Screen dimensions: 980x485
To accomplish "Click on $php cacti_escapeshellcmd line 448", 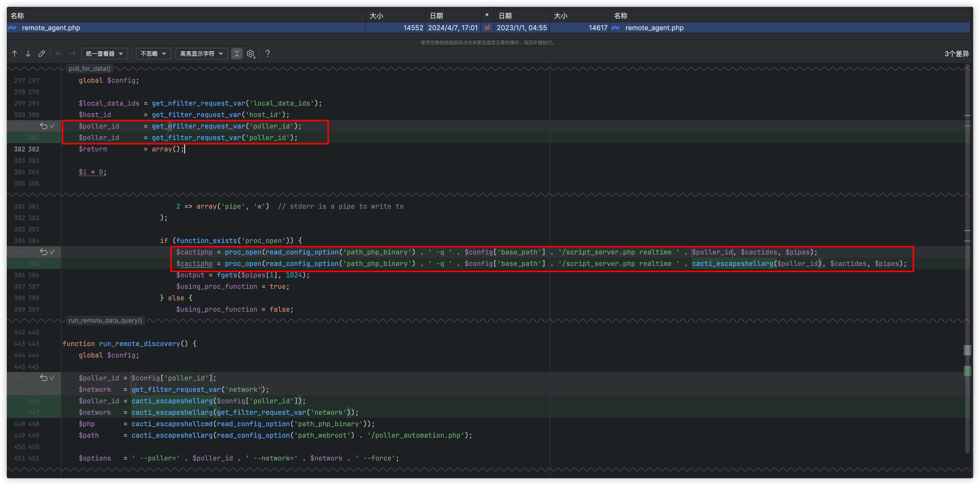I will coord(226,424).
